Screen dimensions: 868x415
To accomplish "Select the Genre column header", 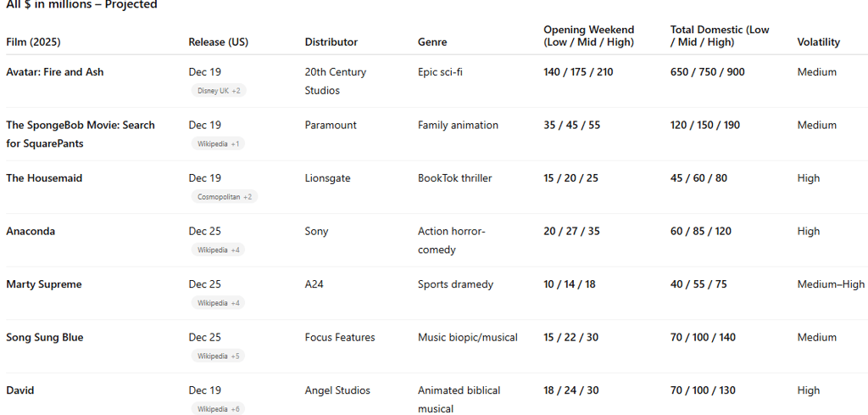I will click(431, 42).
